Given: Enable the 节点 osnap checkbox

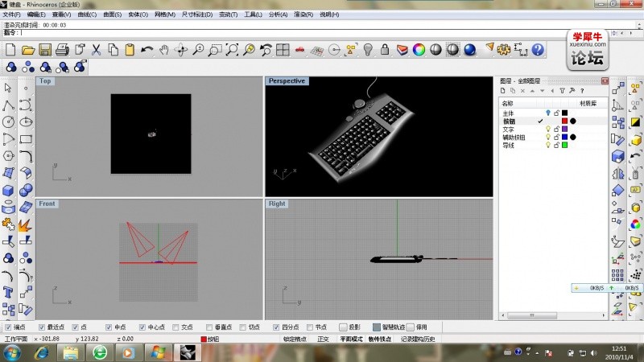Looking at the screenshot, I should (x=310, y=327).
